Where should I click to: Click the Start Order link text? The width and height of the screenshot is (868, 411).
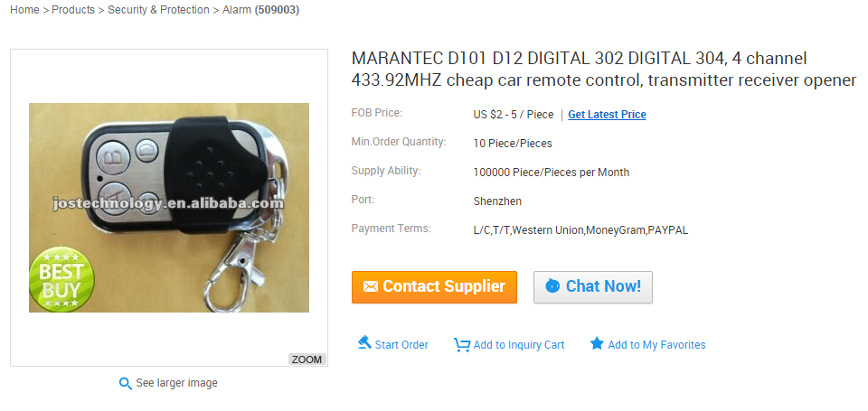401,345
